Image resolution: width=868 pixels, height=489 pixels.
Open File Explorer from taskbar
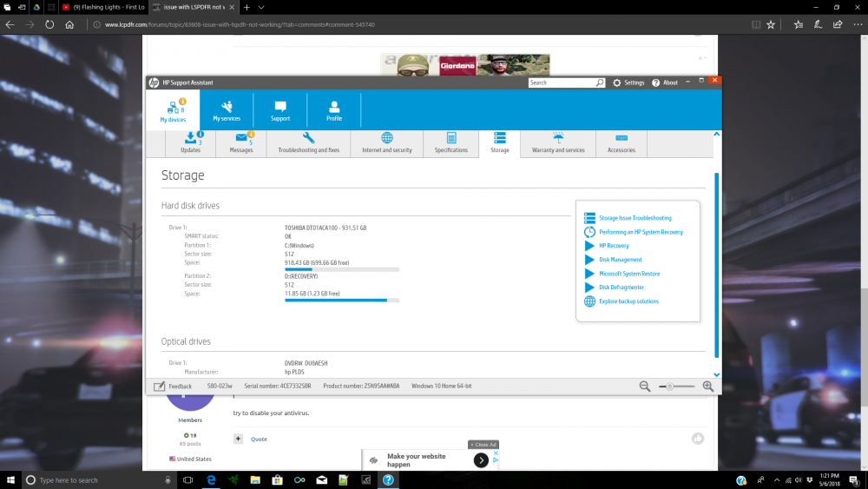255,479
